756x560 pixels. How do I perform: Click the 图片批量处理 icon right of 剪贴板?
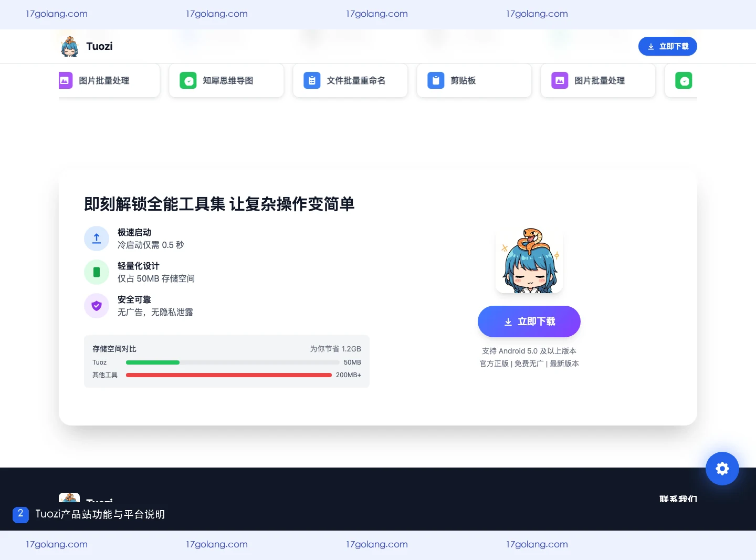(x=560, y=80)
